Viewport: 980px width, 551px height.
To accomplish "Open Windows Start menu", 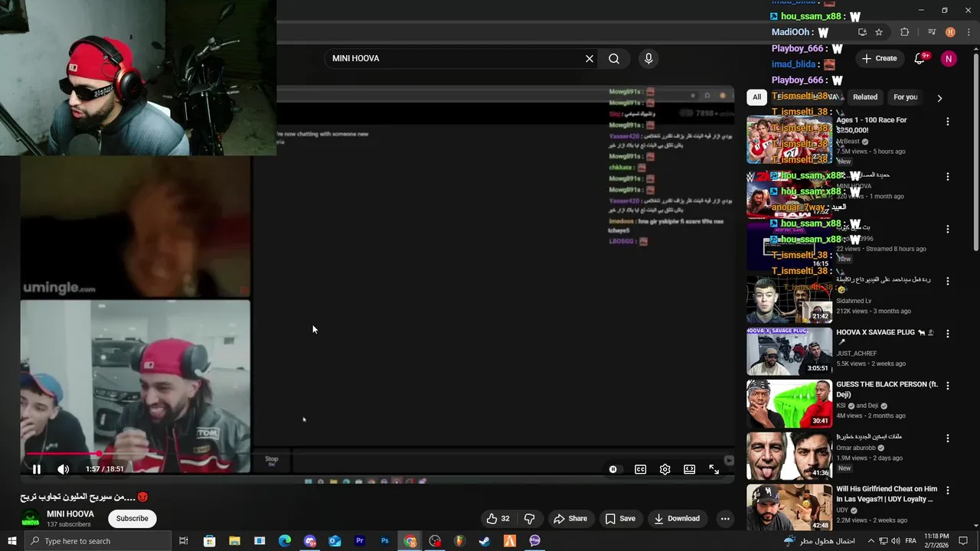I will click(11, 541).
